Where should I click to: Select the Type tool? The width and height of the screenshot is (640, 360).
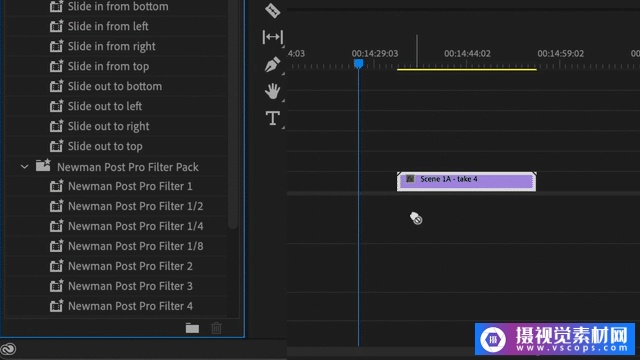pos(273,118)
